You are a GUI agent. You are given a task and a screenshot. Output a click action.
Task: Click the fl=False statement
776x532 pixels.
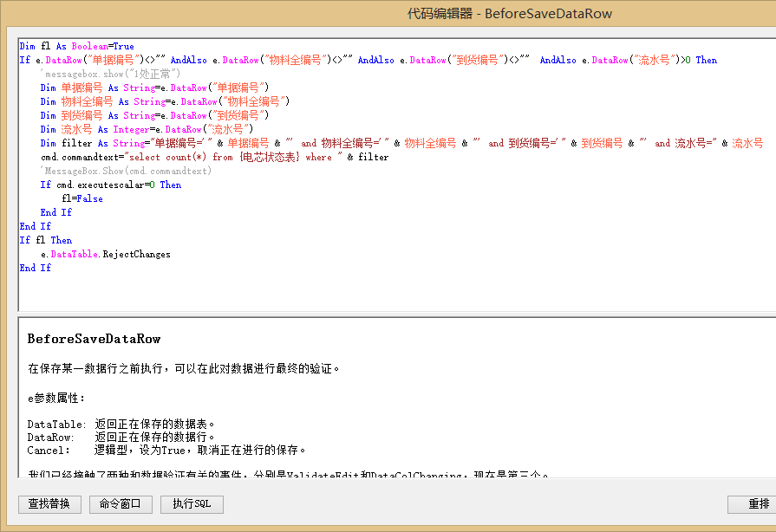82,198
